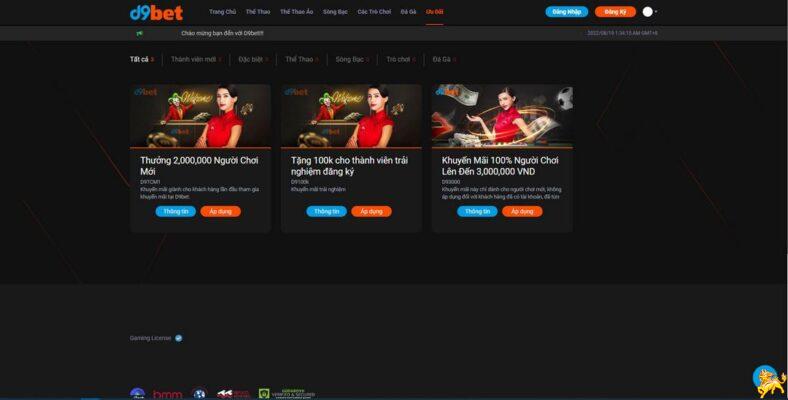Viewport: 788px width, 400px height.
Task: Open the Các Trò Chơi menu item
Action: tap(374, 12)
